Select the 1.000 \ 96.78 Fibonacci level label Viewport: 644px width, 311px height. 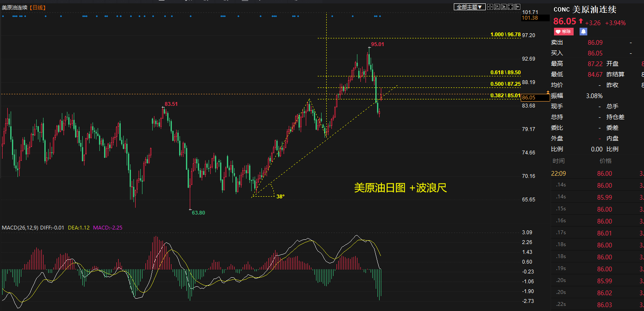coord(505,34)
